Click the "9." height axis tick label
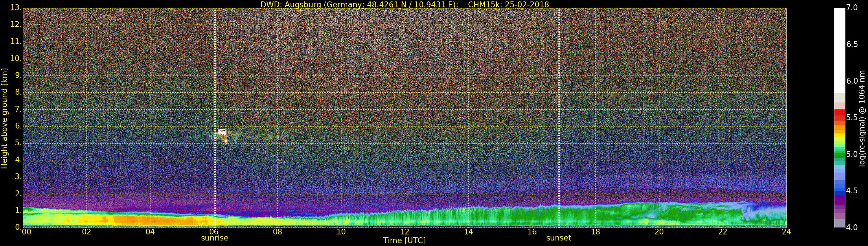This screenshot has height=246, width=868. 19,76
